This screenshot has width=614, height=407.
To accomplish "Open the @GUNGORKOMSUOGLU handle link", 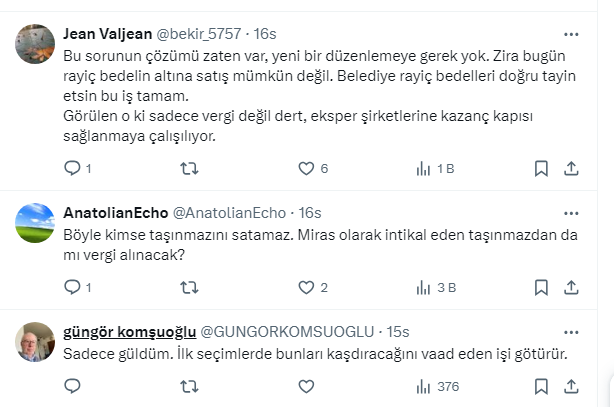I will 288,332.
